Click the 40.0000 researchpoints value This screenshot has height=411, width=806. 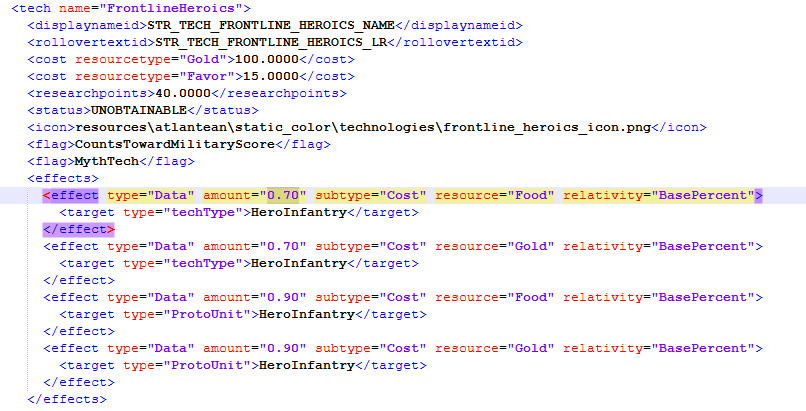(x=183, y=93)
